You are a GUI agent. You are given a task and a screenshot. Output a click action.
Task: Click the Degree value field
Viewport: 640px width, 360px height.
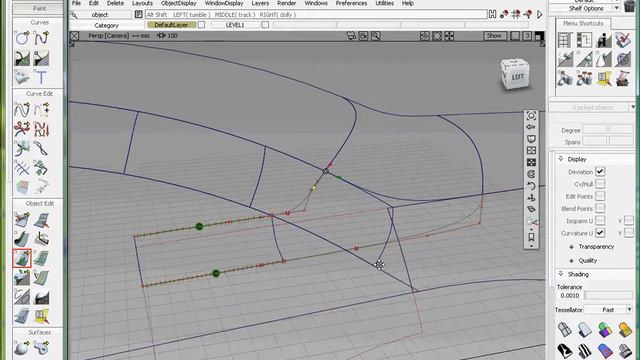click(x=595, y=130)
